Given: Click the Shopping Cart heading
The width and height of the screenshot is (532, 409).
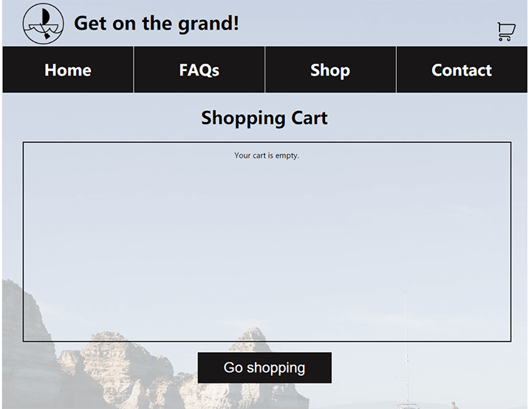Looking at the screenshot, I should tap(265, 118).
